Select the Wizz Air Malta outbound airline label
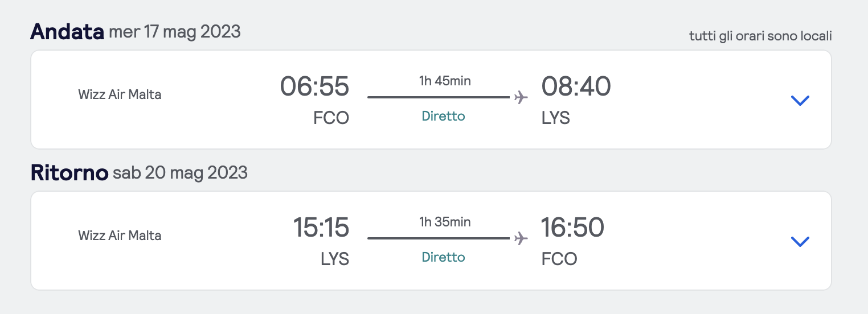Viewport: 868px width, 314px height. point(120,94)
